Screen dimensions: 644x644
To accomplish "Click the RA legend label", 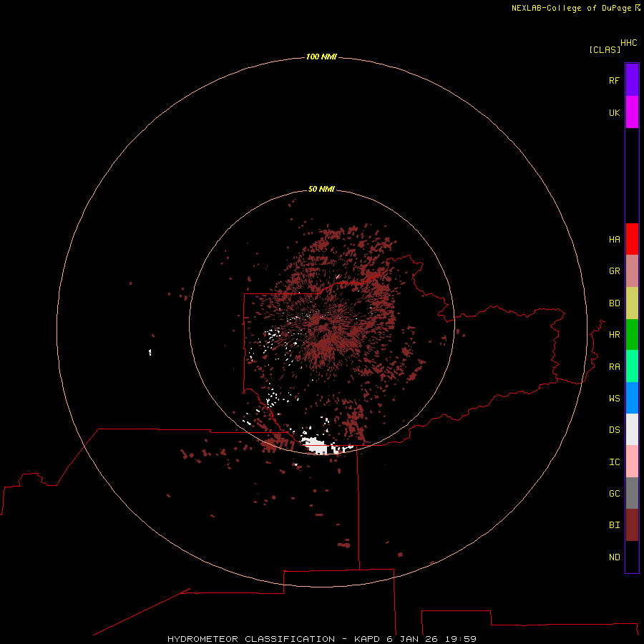I will (x=614, y=367).
